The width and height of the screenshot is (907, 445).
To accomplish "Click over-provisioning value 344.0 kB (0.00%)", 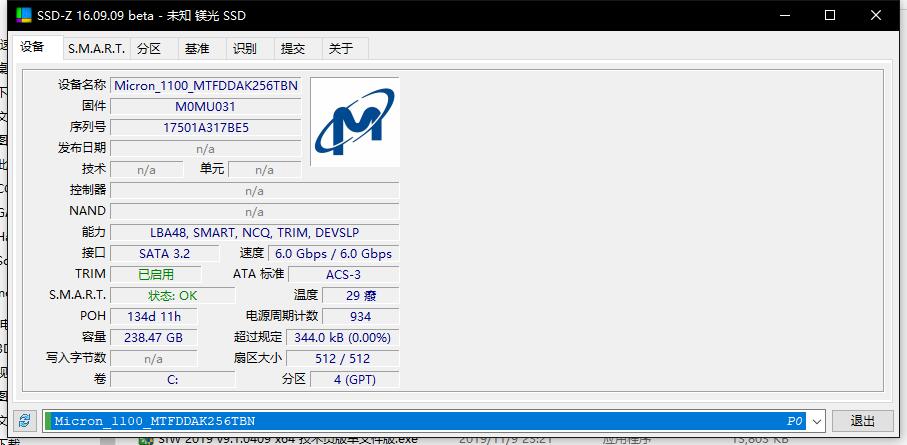I will click(x=342, y=337).
